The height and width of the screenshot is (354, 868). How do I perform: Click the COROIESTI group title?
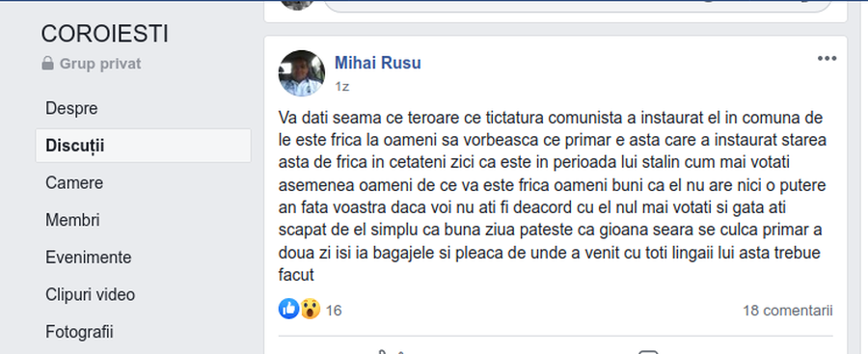pyautogui.click(x=104, y=35)
